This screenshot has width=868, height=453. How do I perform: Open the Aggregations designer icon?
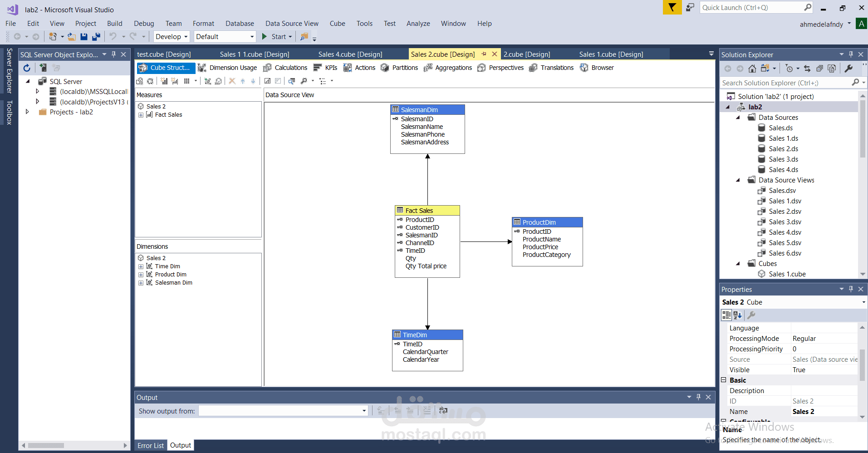click(x=429, y=68)
